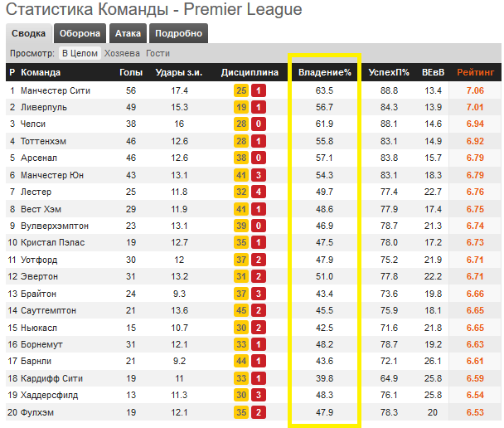Open the Атака tab

coord(128,33)
